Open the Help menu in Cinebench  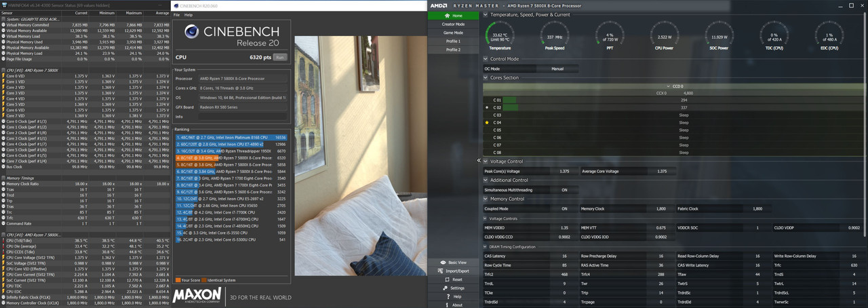(x=189, y=14)
